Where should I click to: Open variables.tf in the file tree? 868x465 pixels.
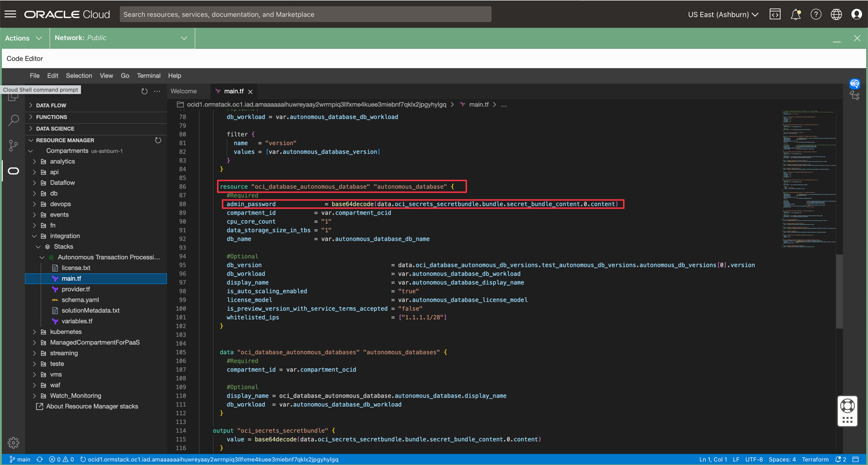77,321
